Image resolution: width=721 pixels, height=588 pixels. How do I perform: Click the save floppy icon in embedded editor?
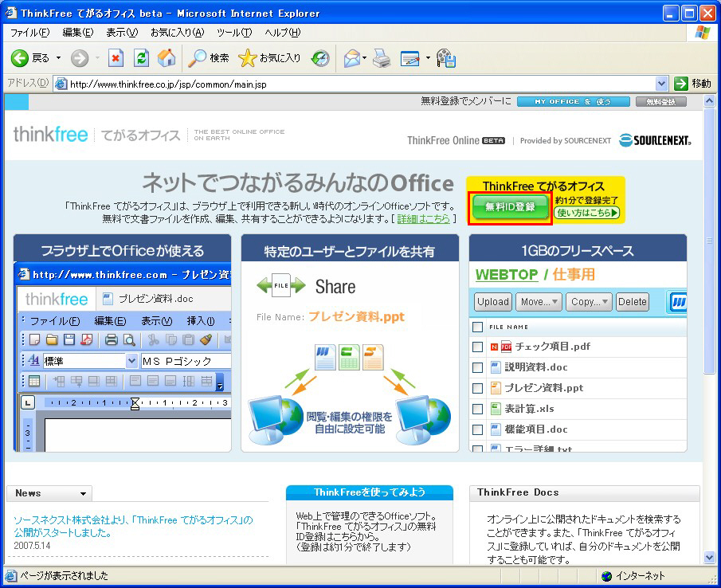point(69,339)
